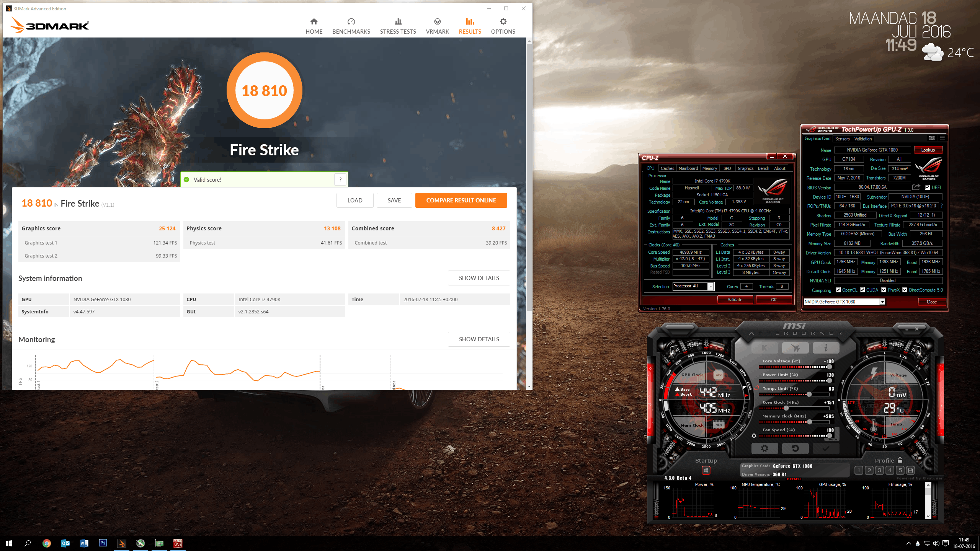Switch to Sensors tab in GPU-Z

[842, 139]
